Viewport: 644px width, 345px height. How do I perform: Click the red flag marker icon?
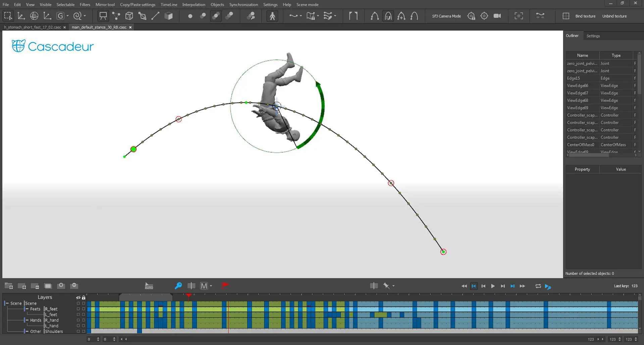pyautogui.click(x=225, y=286)
